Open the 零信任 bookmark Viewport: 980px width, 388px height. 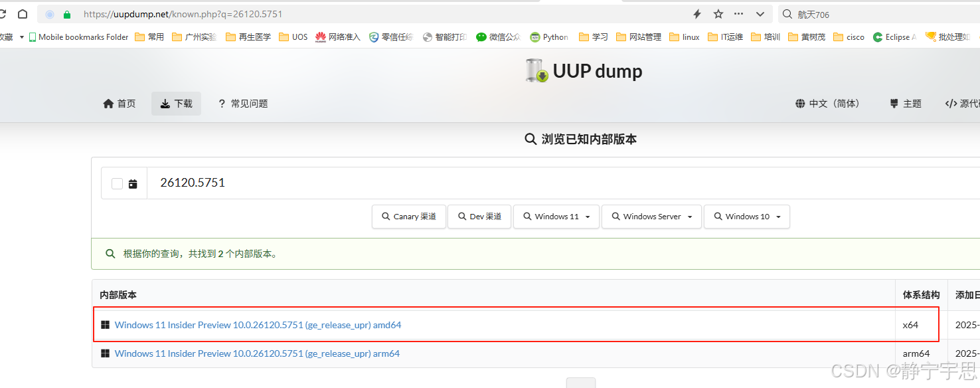point(391,37)
